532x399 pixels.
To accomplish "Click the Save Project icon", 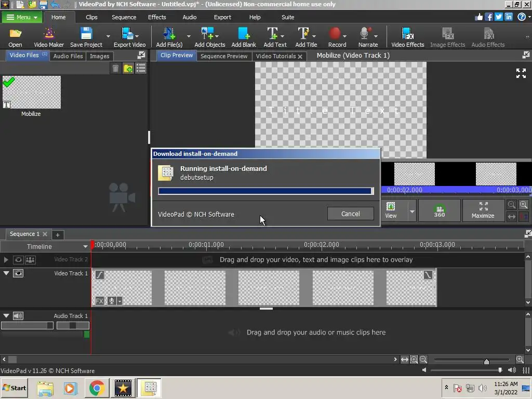I will point(86,34).
